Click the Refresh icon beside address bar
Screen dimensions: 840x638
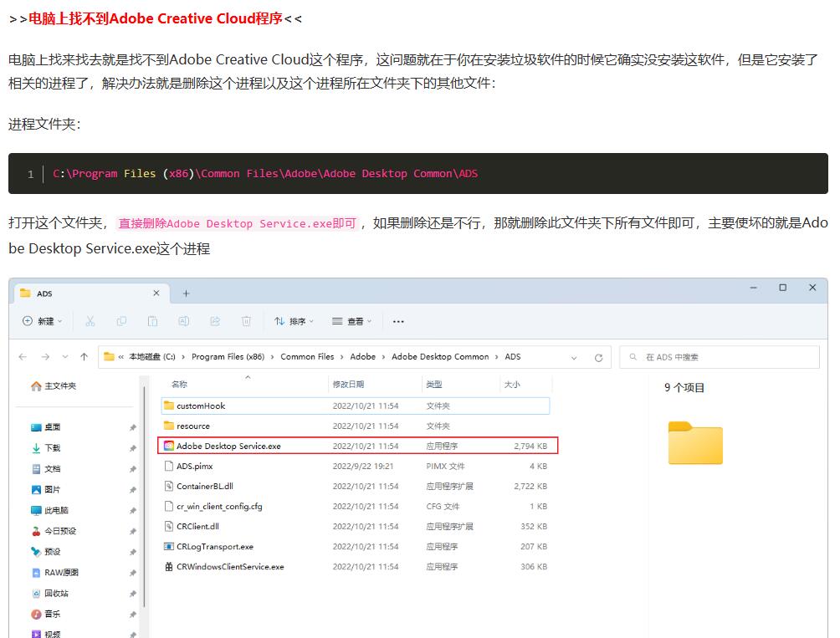coord(598,357)
